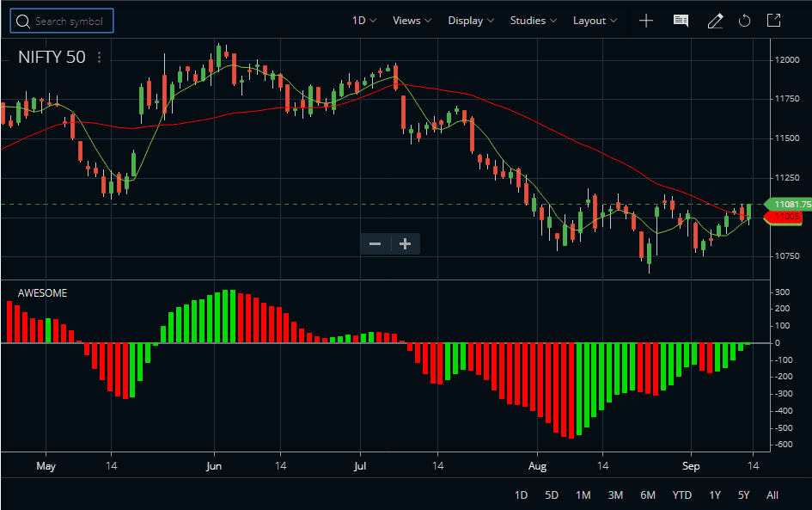Open the 1D interval dropdown in toolbar
Image resolution: width=812 pixels, height=510 pixels.
click(x=364, y=21)
